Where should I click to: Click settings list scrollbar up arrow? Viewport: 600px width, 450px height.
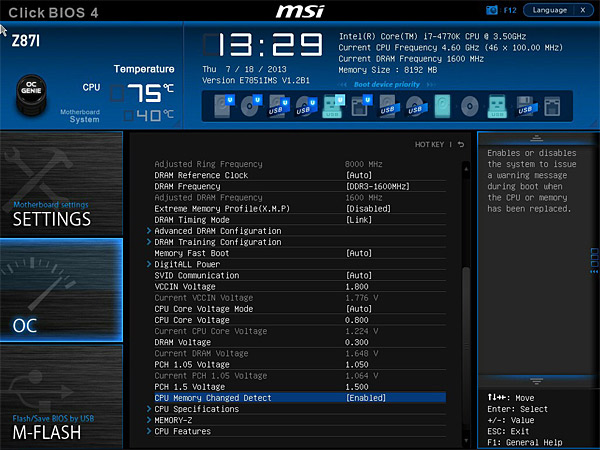point(466,169)
